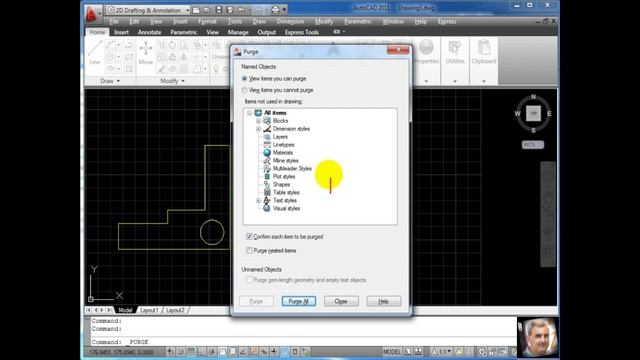
Task: Click the toolbar lock icon in status bar
Action: click(493, 351)
